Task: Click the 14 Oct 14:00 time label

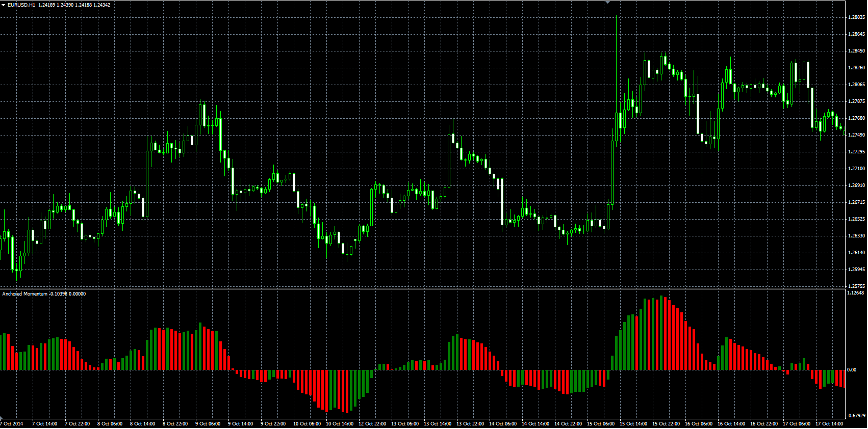Action: (x=535, y=424)
